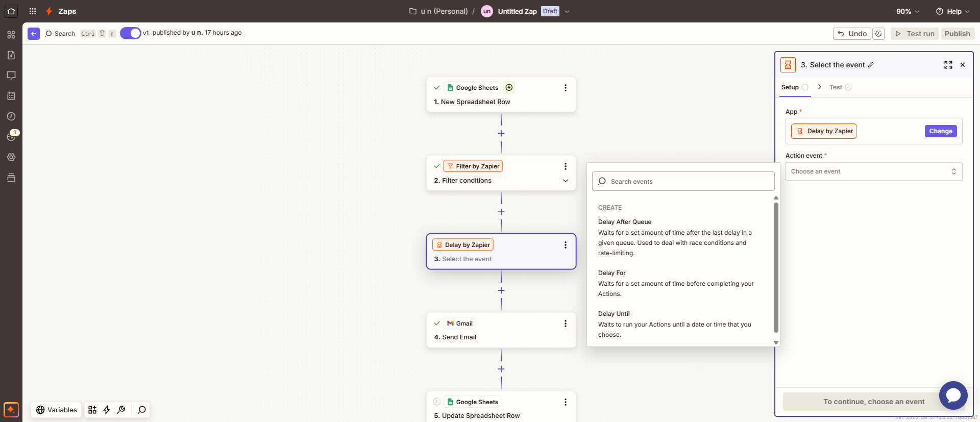Screen dimensions: 980x422
Task: Open the v1. version link
Action: coord(146,33)
